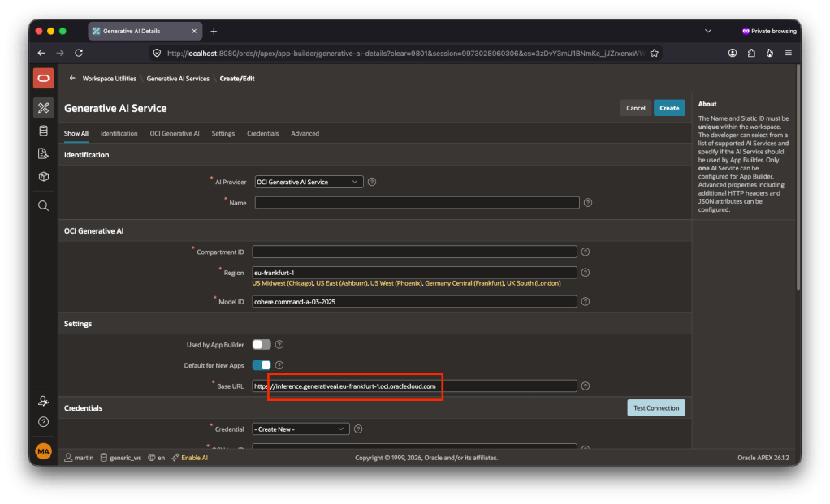The height and width of the screenshot is (504, 830).
Task: Open browser extensions icon
Action: coord(751,53)
